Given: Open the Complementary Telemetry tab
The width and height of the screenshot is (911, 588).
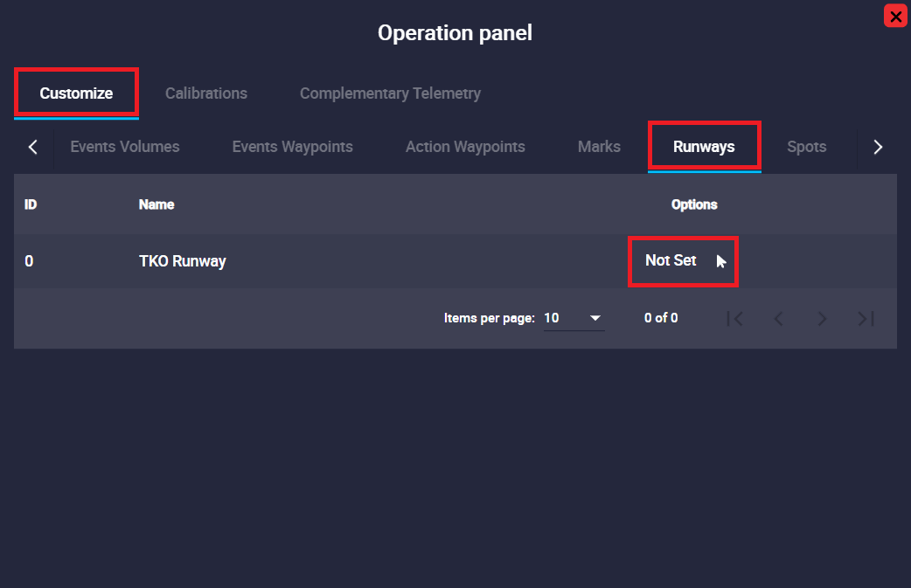Looking at the screenshot, I should [390, 93].
